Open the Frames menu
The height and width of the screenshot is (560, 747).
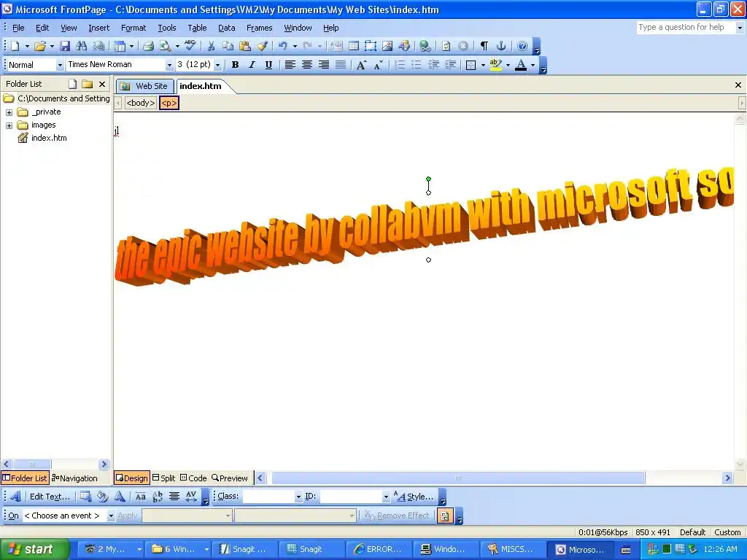(259, 28)
